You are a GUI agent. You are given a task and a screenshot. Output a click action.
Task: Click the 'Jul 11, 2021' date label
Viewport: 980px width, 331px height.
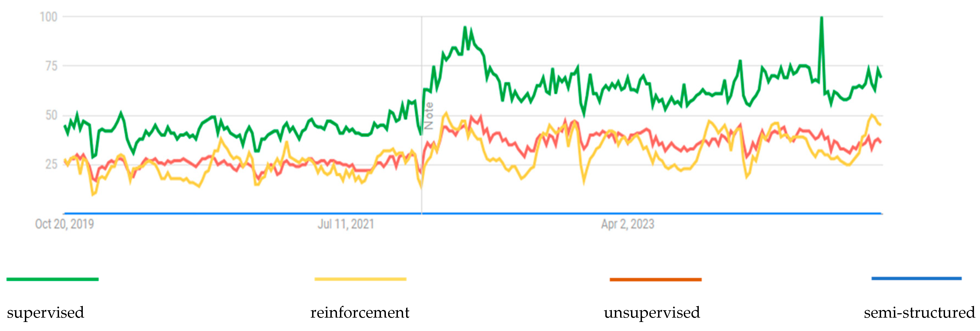pyautogui.click(x=346, y=224)
